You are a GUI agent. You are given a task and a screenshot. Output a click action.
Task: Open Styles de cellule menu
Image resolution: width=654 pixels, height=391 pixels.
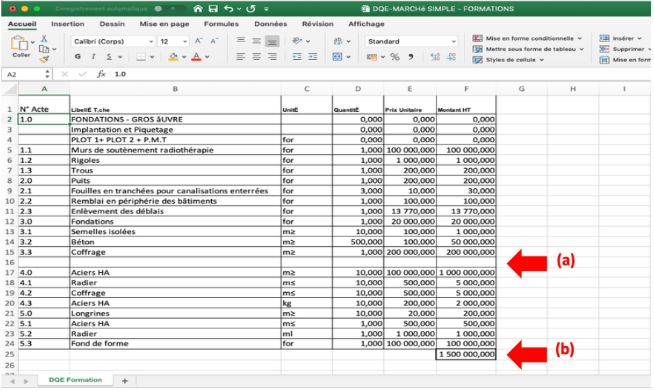tap(508, 60)
